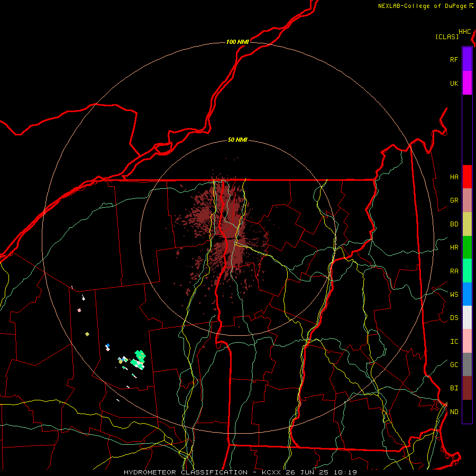Image resolution: width=476 pixels, height=476 pixels.
Task: Click the UK legend label
Action: point(454,83)
